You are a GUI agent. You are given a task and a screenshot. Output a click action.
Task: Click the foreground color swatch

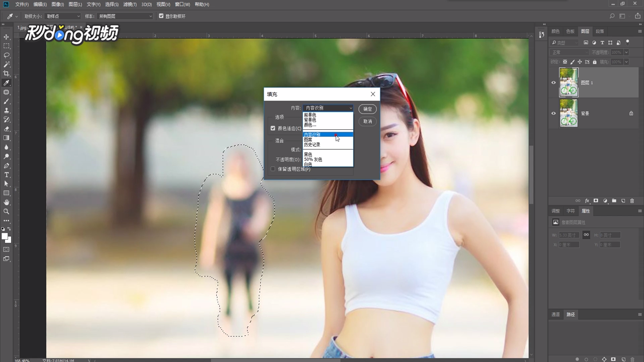coord(5,236)
